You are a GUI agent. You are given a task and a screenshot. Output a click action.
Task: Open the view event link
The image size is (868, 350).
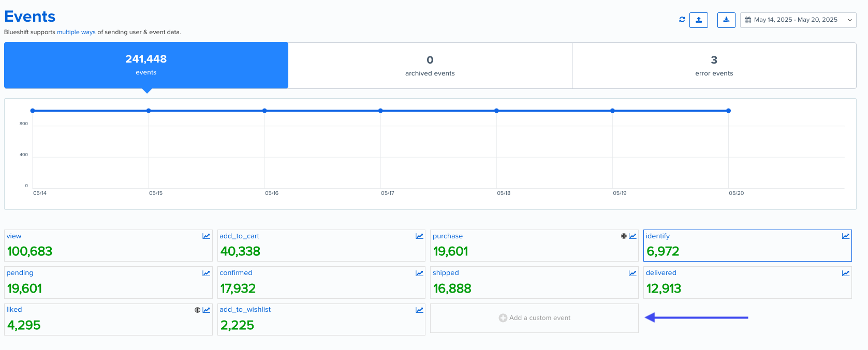click(14, 236)
